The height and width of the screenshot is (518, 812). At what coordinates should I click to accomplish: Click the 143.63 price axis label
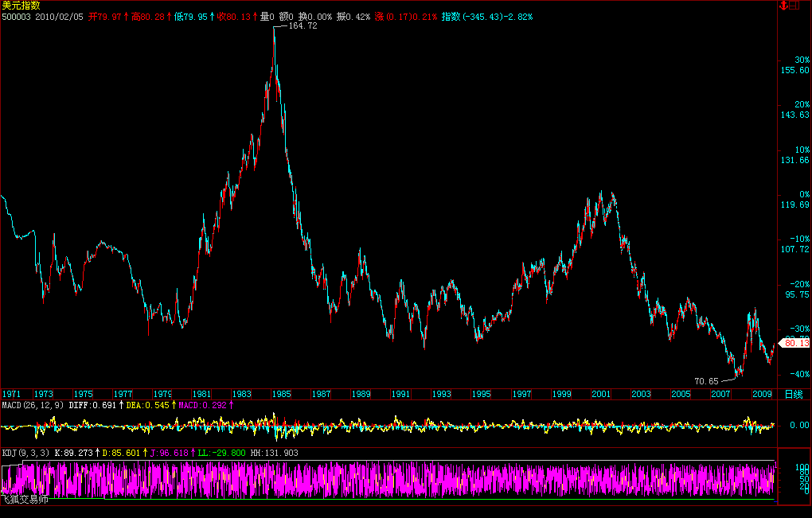tap(795, 115)
